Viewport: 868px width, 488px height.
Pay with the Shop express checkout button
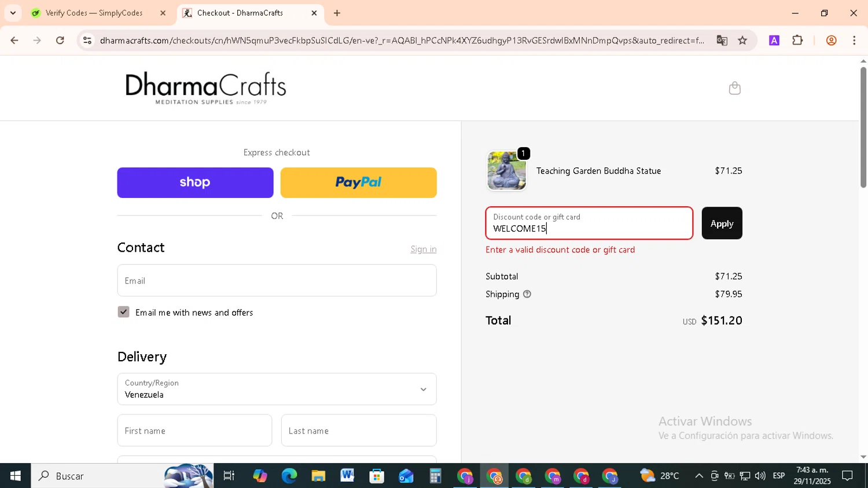point(195,182)
